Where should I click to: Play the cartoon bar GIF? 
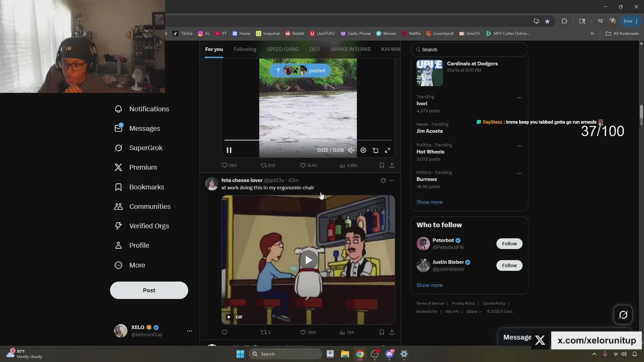pos(308,259)
